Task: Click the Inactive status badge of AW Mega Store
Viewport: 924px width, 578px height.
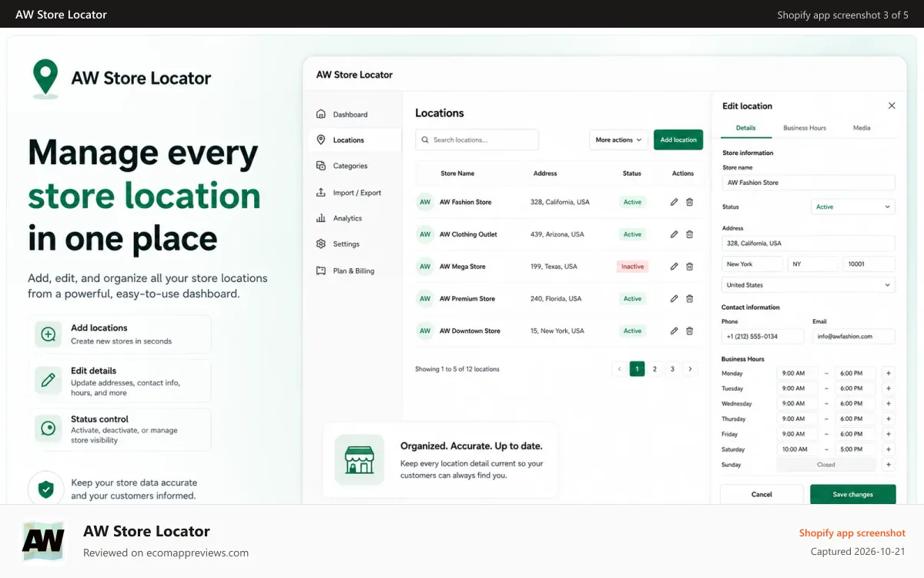Action: tap(633, 267)
